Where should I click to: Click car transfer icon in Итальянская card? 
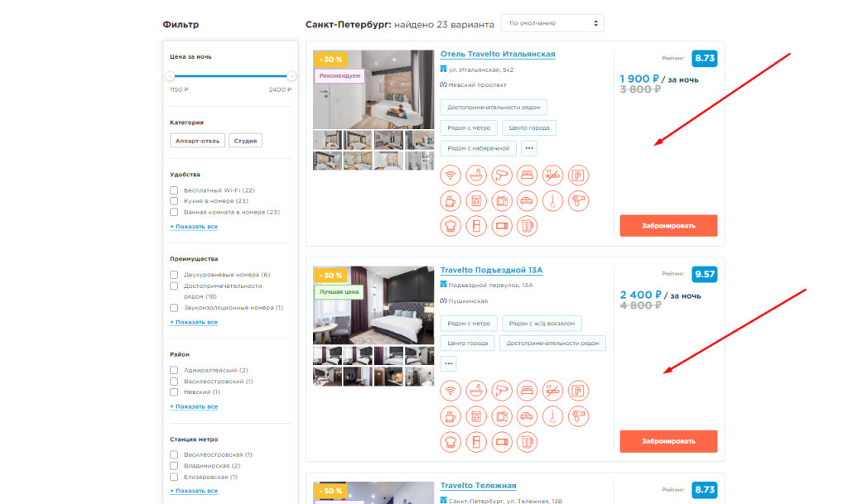coord(527,201)
